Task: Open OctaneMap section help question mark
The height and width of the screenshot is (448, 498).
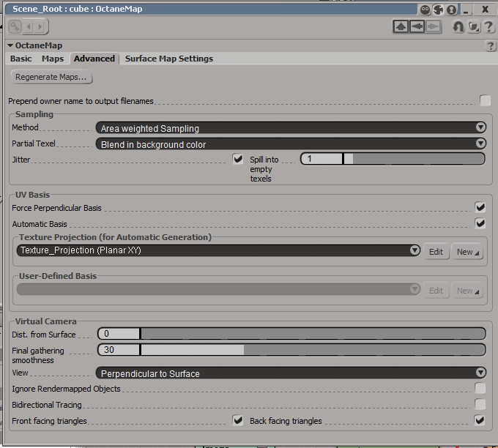Action: [491, 46]
